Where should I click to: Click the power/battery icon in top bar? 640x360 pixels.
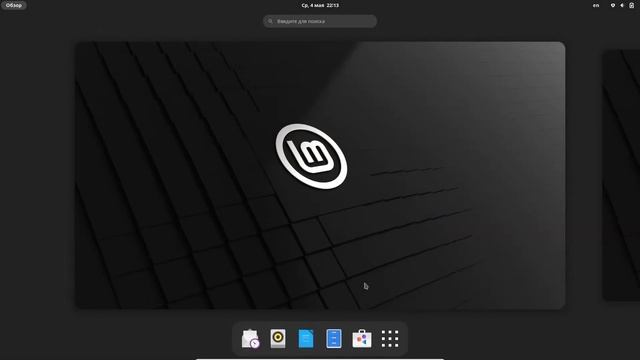631,5
